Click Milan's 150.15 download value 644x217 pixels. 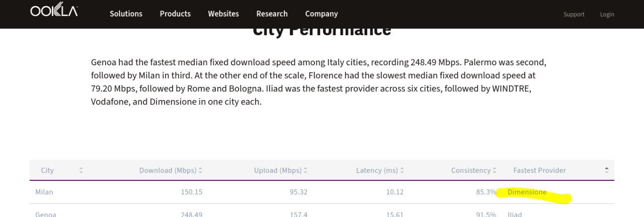click(192, 192)
